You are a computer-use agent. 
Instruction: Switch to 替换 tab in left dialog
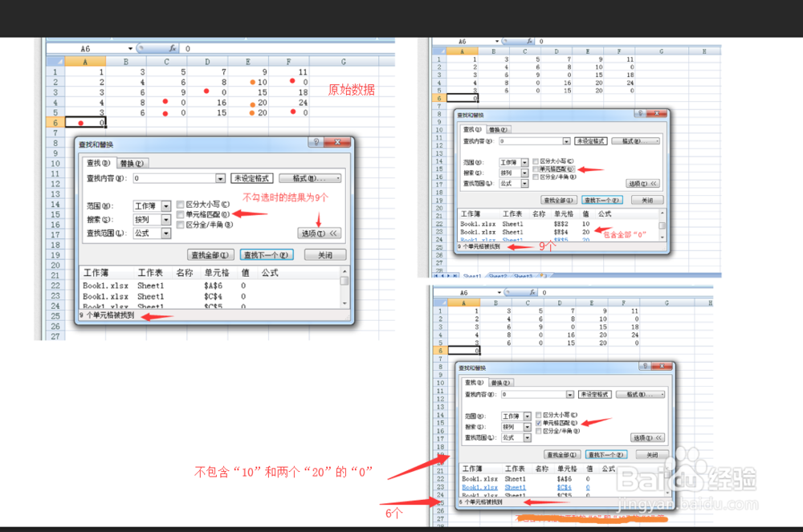(132, 163)
